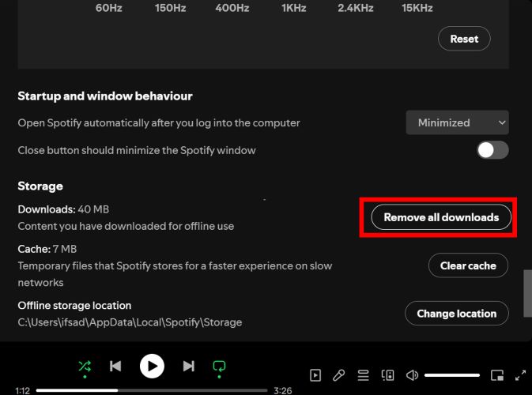Click the white play button
532x395 pixels.
pyautogui.click(x=152, y=367)
